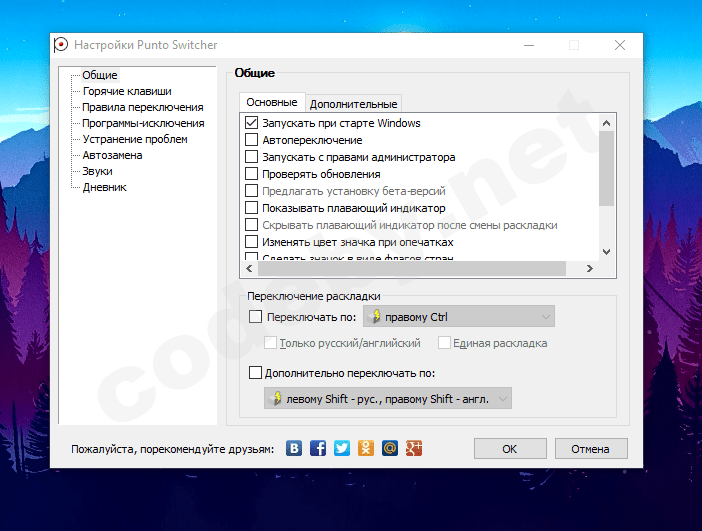702x531 pixels.
Task: Open 'Программы-исключения' section
Action: point(143,124)
